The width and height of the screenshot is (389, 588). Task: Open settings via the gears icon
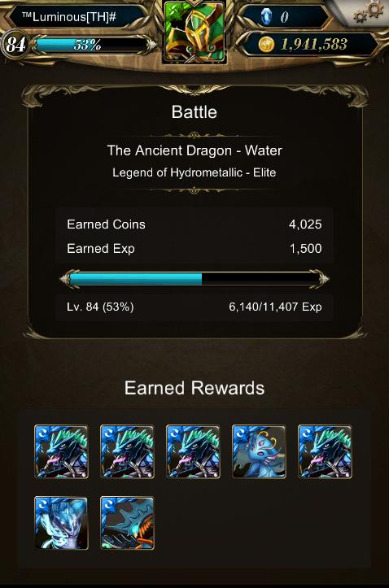click(x=369, y=12)
